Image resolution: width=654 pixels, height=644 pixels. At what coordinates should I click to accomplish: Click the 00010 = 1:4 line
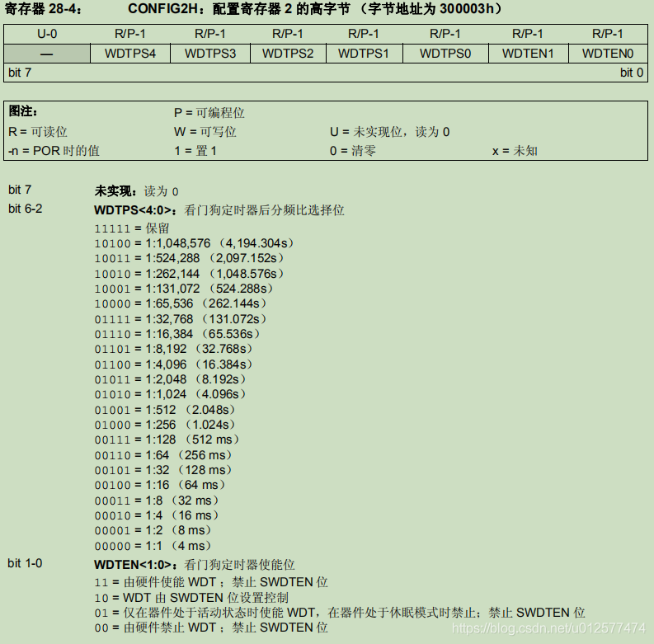[x=156, y=516]
